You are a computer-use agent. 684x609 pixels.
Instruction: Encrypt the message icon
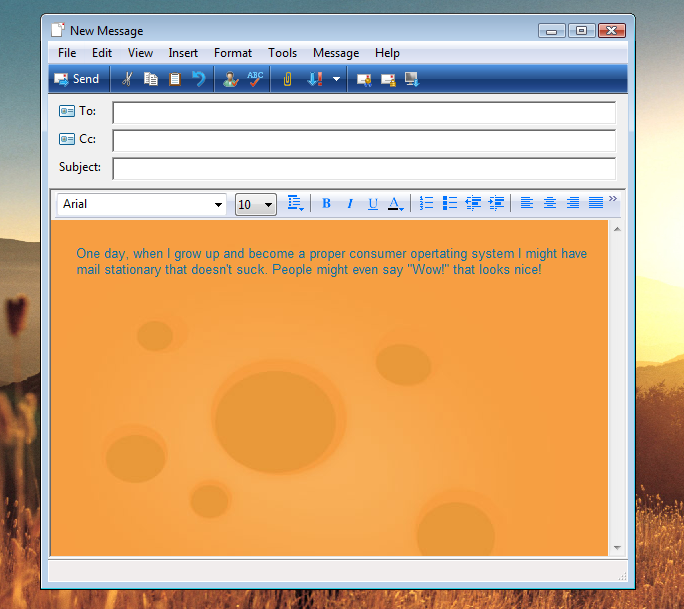coord(388,79)
